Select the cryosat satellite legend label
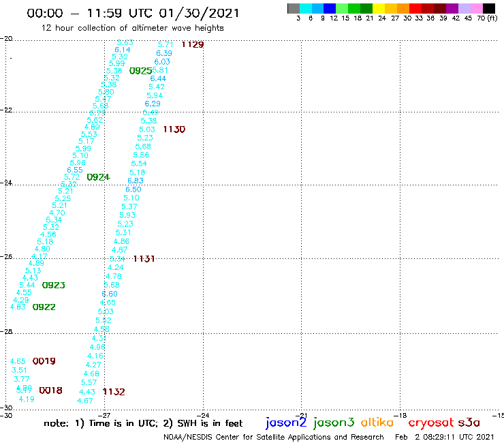Image resolution: width=504 pixels, height=443 pixels. [431, 423]
